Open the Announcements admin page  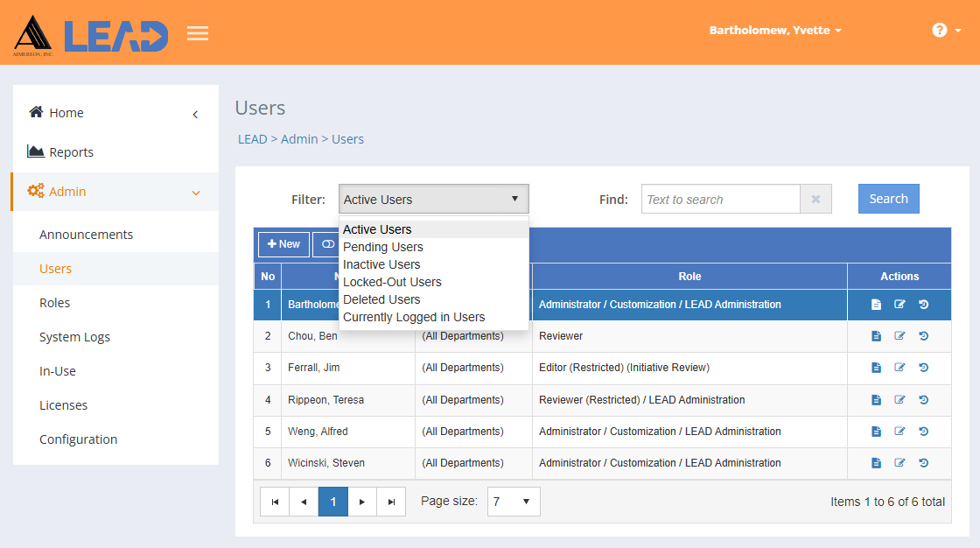[x=86, y=234]
